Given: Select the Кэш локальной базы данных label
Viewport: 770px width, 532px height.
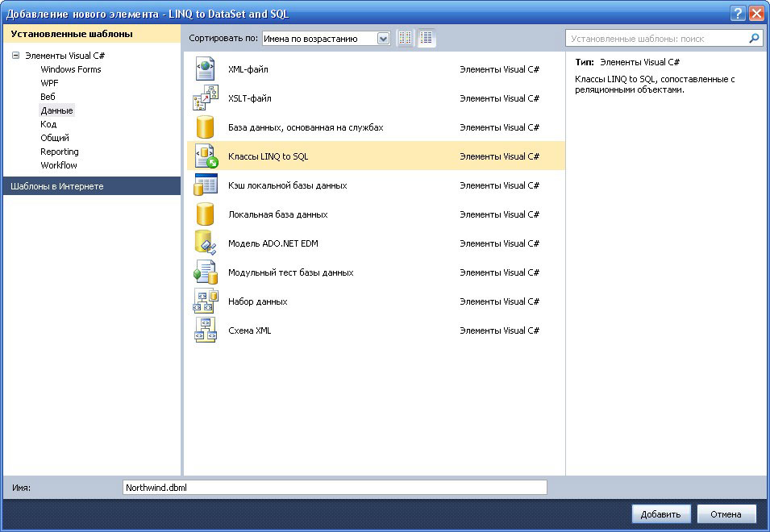Looking at the screenshot, I should point(287,185).
